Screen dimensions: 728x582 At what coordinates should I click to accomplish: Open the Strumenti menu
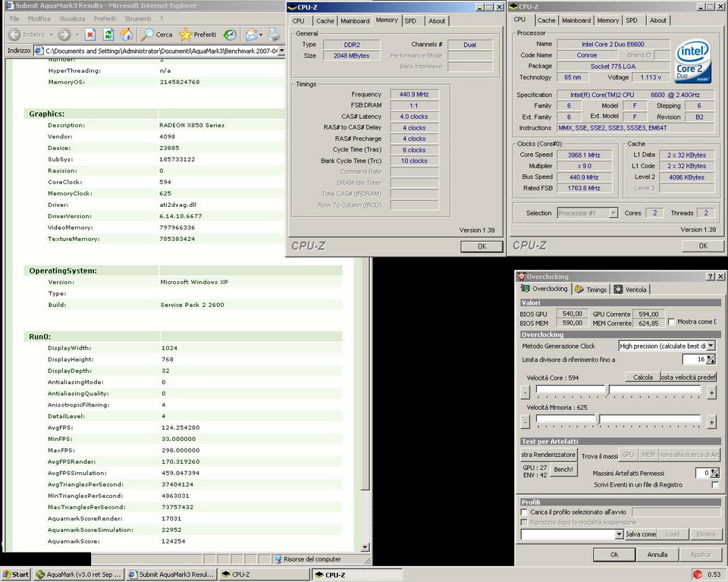(138, 18)
